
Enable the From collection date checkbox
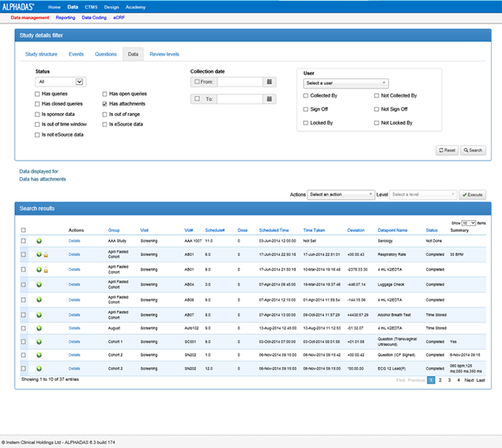coord(197,82)
